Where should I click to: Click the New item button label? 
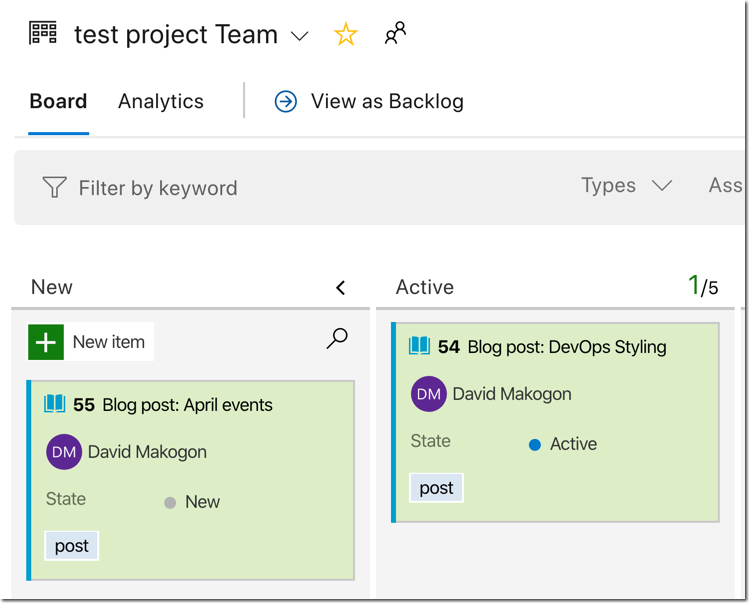(x=109, y=342)
